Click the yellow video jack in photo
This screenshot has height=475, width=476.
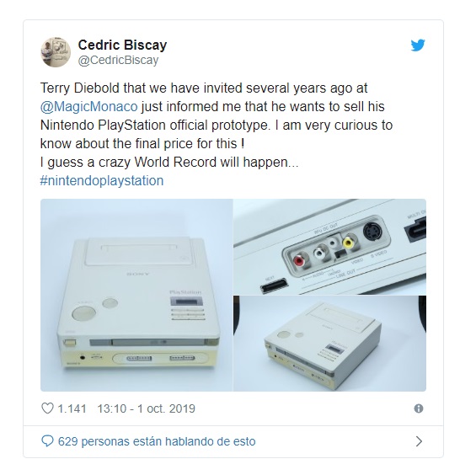tap(348, 243)
